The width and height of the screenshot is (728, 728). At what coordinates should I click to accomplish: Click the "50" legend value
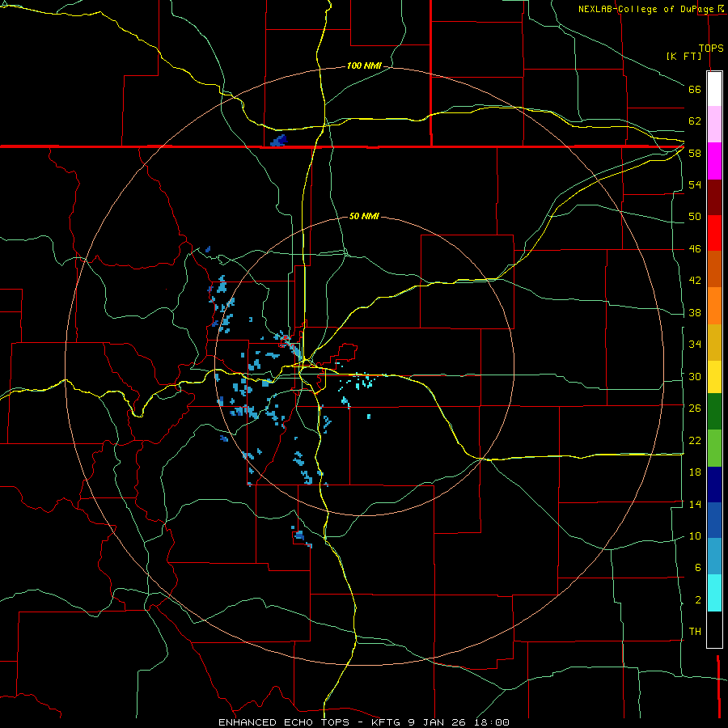(695, 217)
